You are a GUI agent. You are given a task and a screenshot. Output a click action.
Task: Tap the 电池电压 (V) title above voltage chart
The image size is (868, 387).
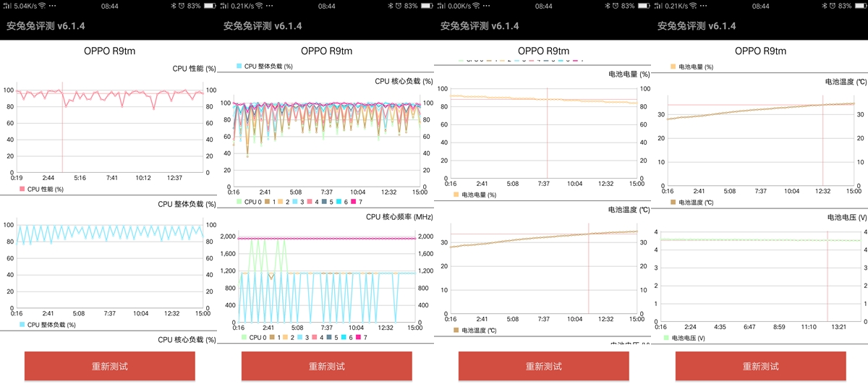tap(847, 217)
